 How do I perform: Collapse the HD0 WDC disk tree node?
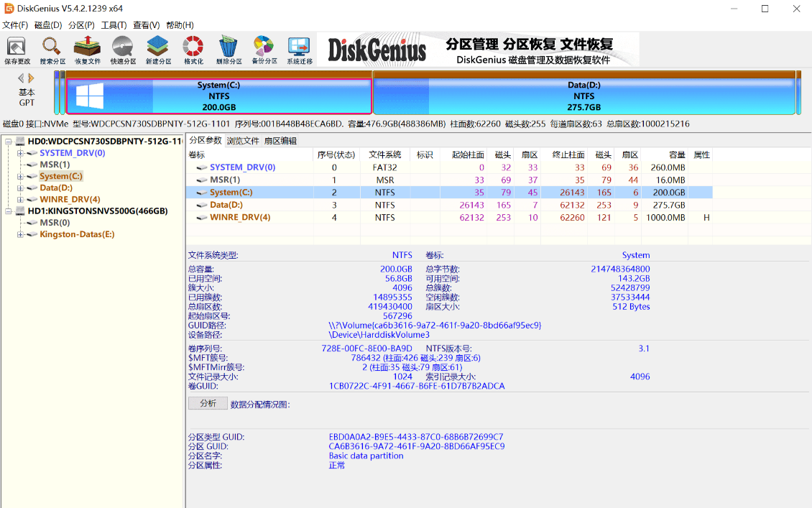9,142
